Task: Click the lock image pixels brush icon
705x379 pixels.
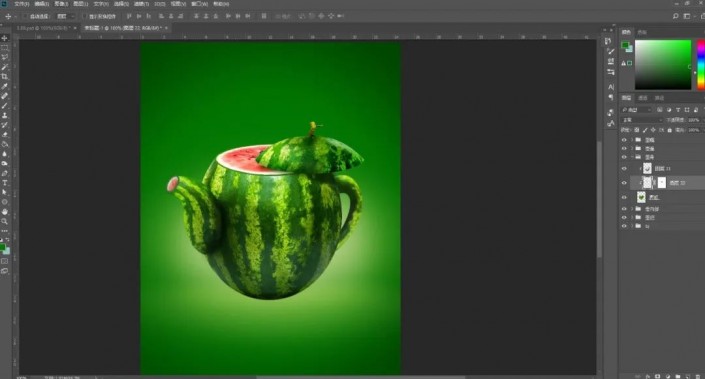Action: click(x=645, y=130)
